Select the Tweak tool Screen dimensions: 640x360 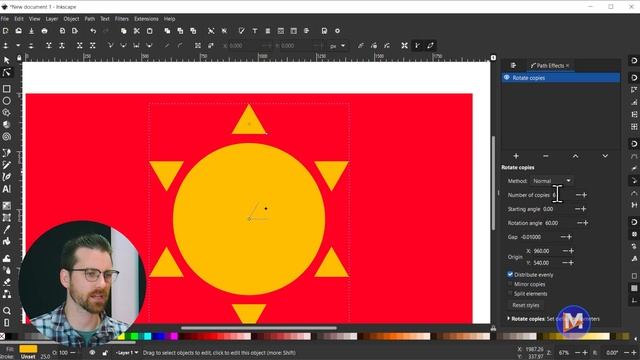7,258
